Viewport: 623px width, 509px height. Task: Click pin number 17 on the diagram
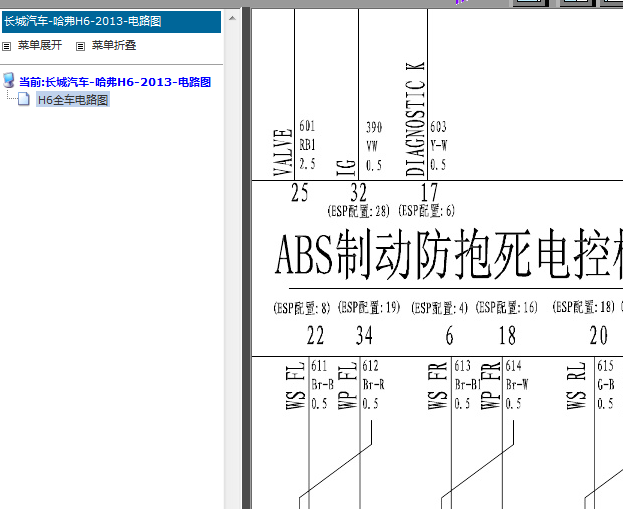pos(429,193)
